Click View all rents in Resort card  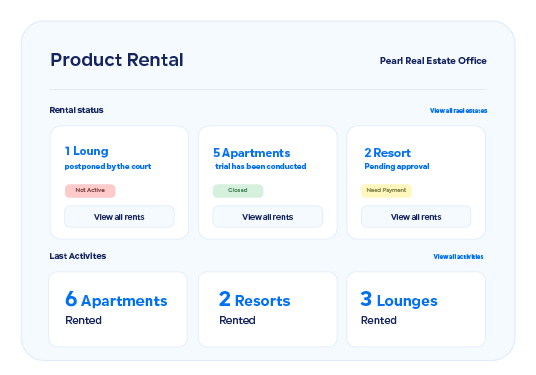point(416,217)
